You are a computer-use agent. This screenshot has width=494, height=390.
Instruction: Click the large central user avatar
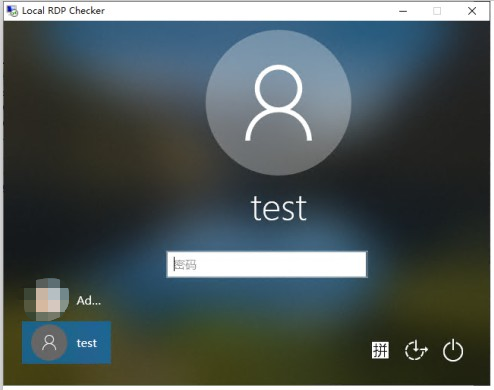point(278,103)
